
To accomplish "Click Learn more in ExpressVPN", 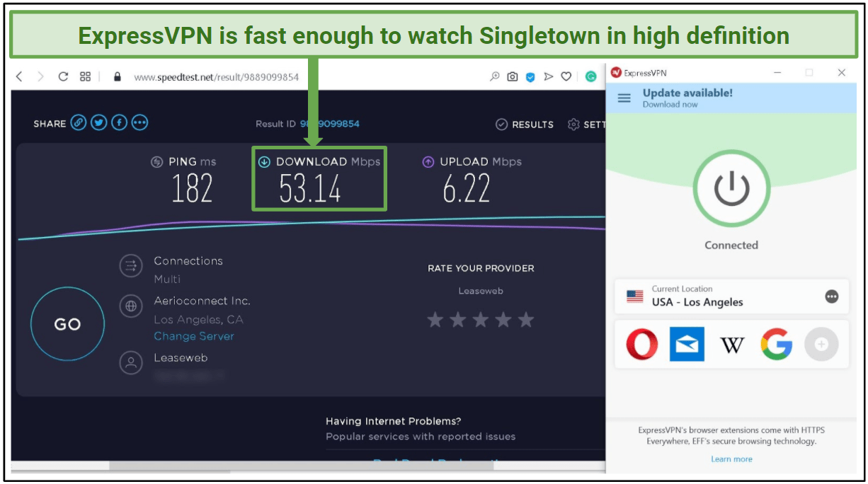I will point(731,459).
